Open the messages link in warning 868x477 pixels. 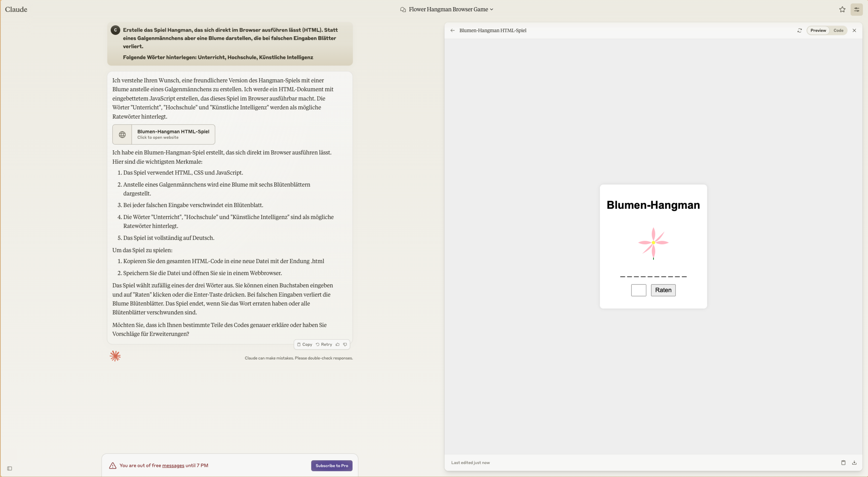coord(173,465)
